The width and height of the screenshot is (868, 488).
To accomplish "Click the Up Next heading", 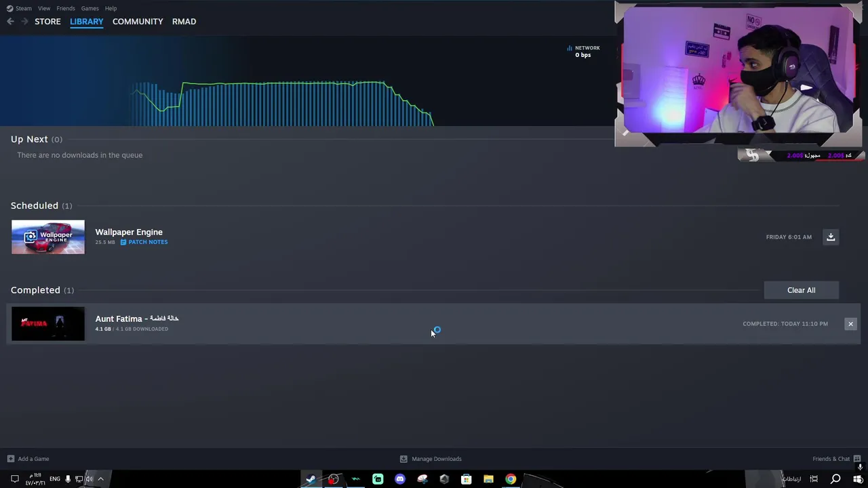I will 29,139.
